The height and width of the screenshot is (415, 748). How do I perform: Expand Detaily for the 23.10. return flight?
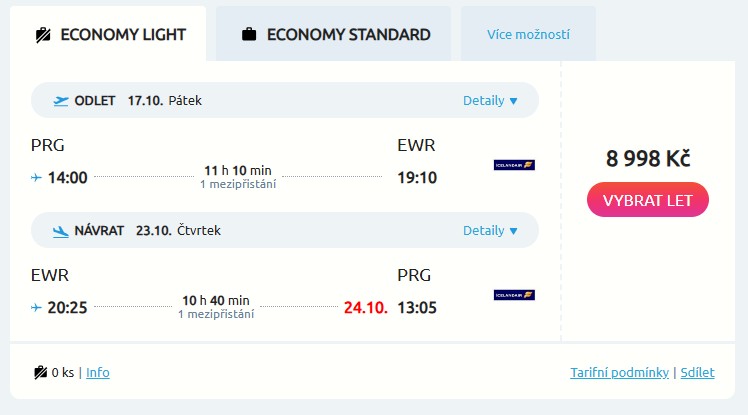click(490, 231)
